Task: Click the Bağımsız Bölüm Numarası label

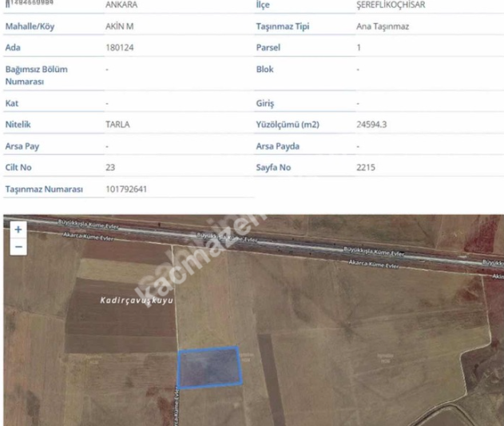Action: (36, 75)
